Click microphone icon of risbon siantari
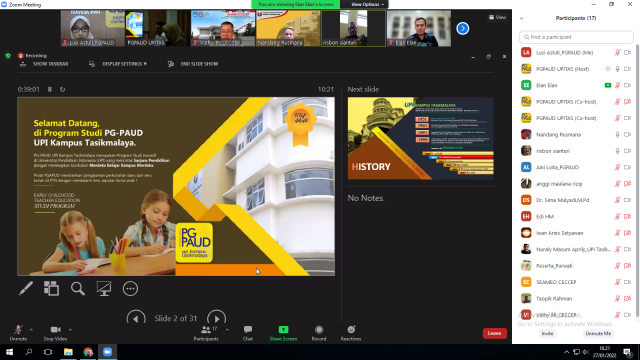The image size is (640, 360). [x=618, y=151]
